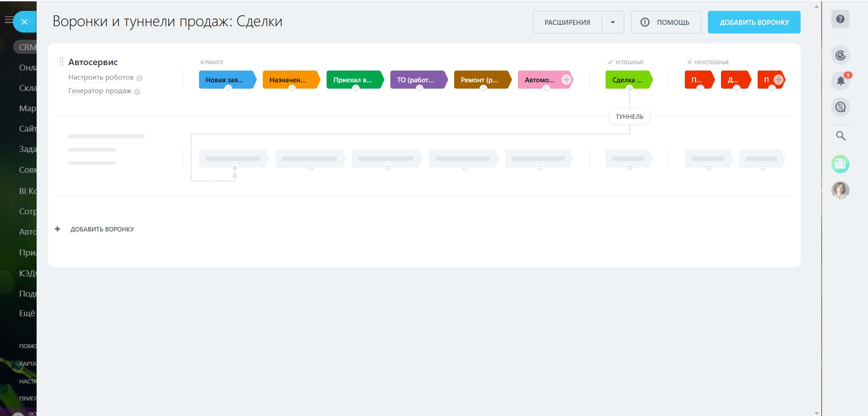
Task: Select the green Сделка … success stage
Action: [x=629, y=80]
